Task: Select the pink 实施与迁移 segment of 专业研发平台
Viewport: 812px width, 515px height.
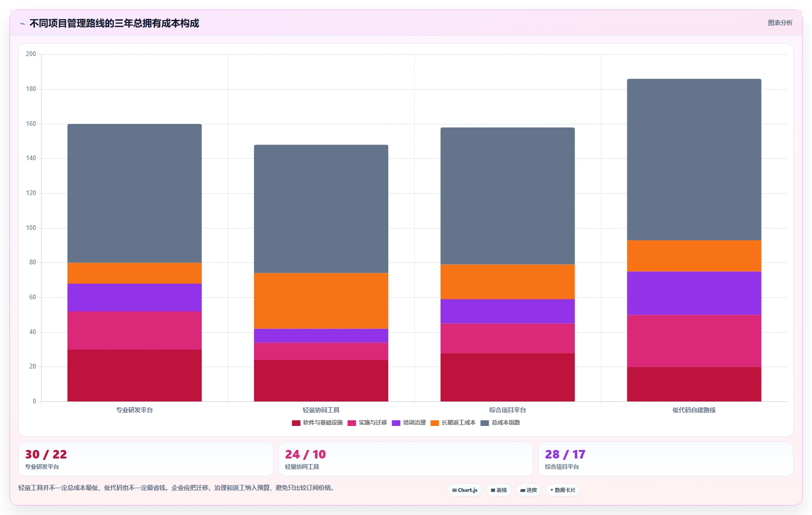Action: tap(134, 330)
